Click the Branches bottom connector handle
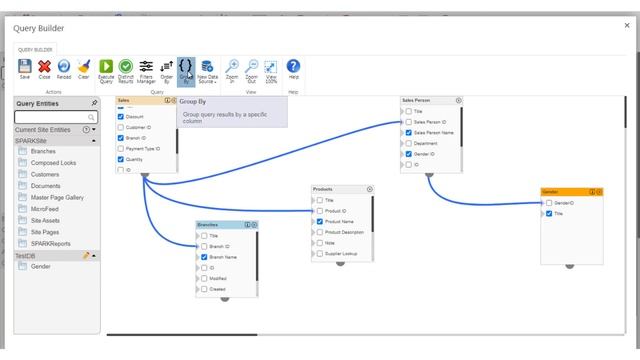The image size is (640, 360). [x=224, y=299]
